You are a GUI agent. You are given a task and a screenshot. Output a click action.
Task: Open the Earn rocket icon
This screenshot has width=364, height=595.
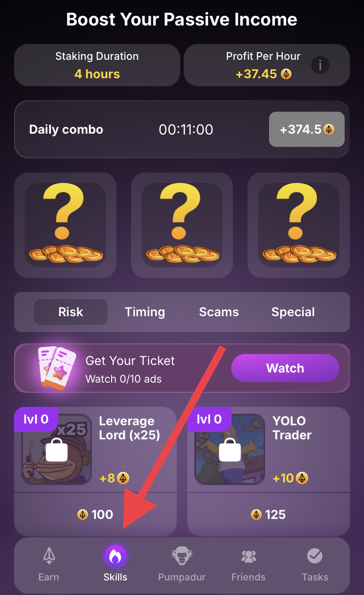(x=48, y=556)
